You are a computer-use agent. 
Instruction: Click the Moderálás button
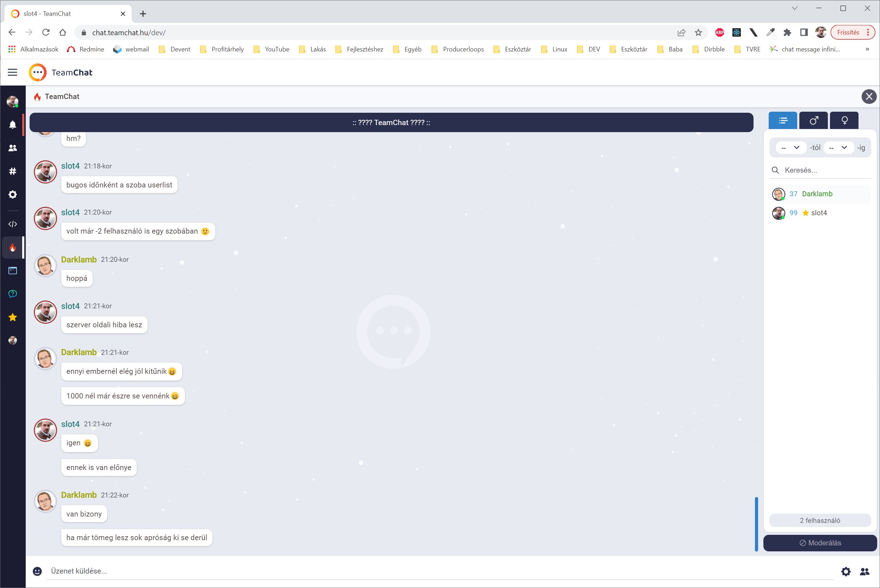(x=820, y=543)
